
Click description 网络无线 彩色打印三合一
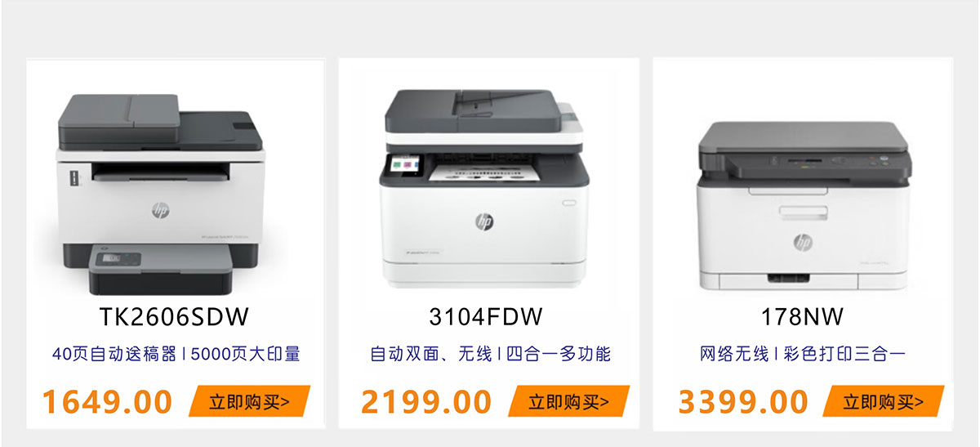803,354
